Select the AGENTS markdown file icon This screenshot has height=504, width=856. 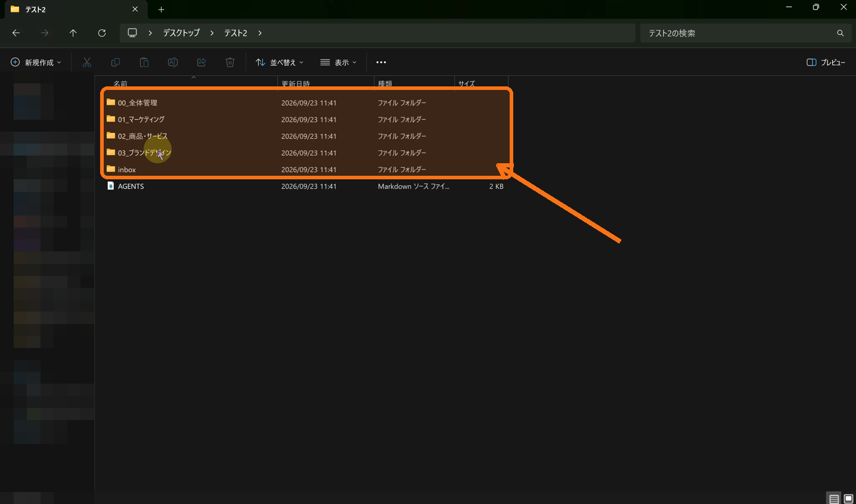(x=111, y=186)
